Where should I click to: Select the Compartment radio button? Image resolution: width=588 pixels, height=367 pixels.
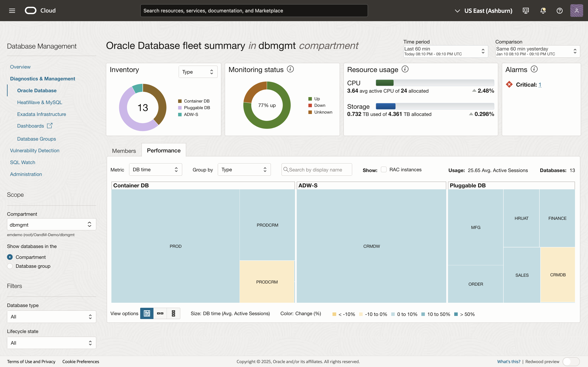click(x=10, y=257)
